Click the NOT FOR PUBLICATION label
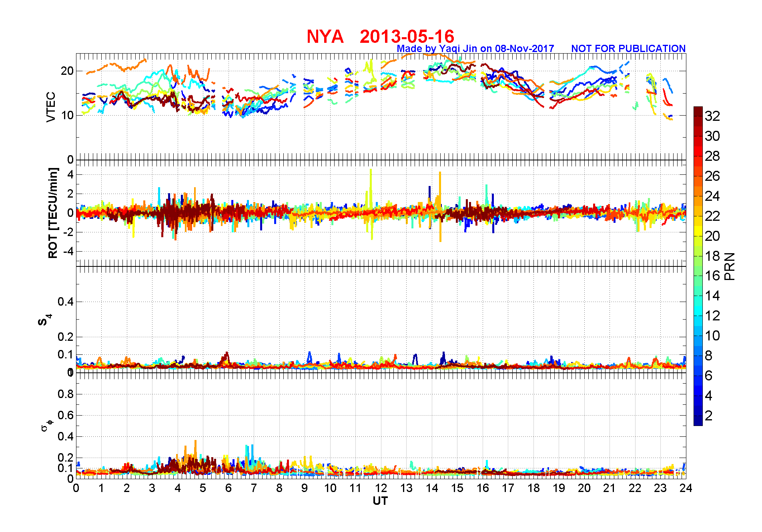 click(x=628, y=48)
